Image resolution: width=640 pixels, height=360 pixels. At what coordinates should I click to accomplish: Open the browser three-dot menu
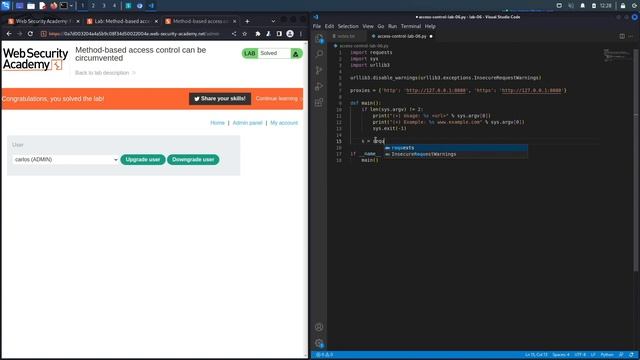coord(301,34)
